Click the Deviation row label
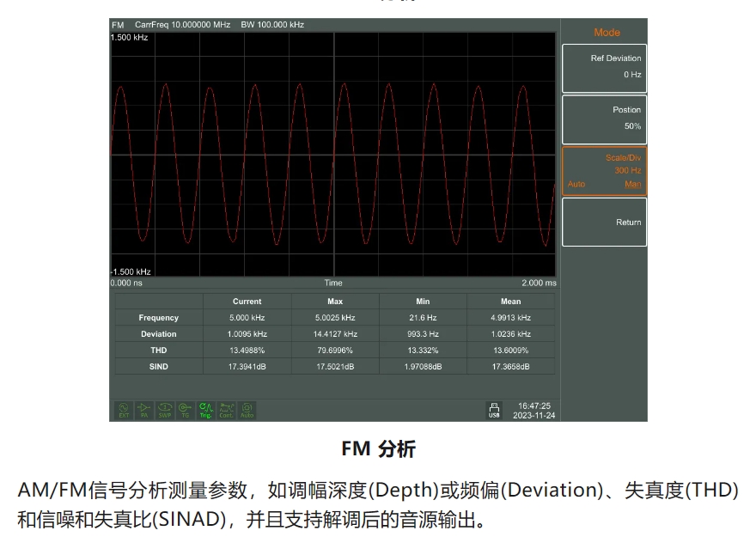 [159, 334]
